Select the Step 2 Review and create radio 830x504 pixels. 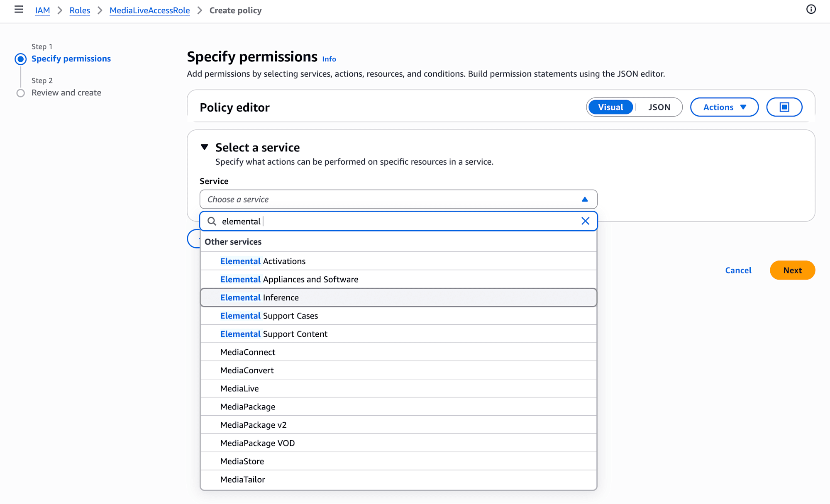[x=21, y=93]
